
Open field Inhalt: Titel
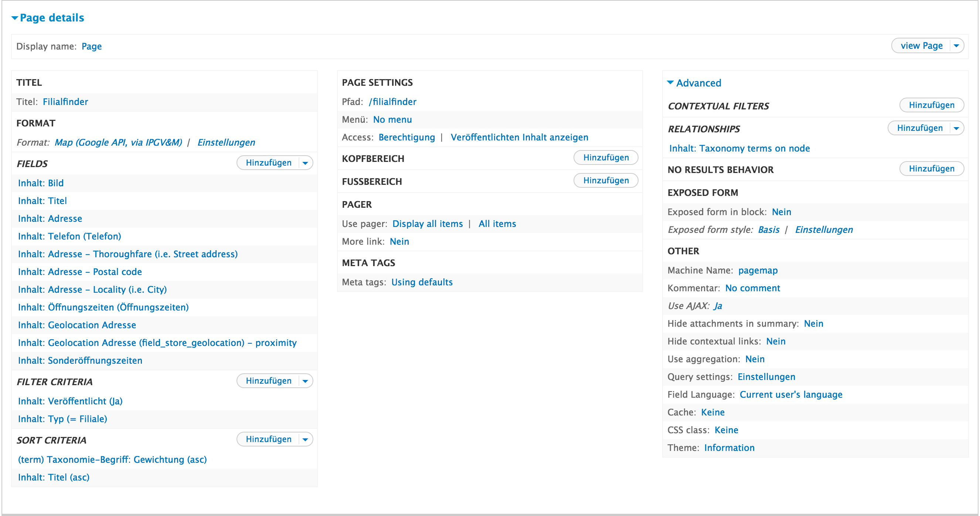[42, 201]
